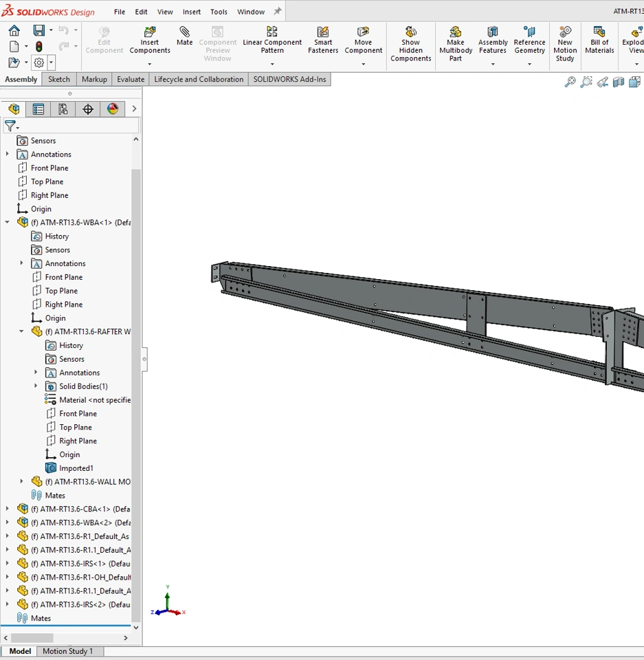Open Smart Fasteners tool
The width and height of the screenshot is (644, 660).
point(323,41)
